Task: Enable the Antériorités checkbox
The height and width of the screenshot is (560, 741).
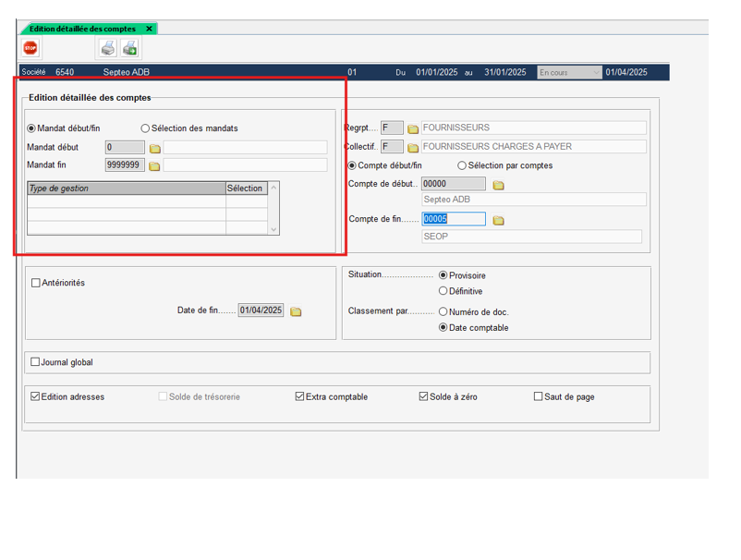Action: (x=36, y=283)
